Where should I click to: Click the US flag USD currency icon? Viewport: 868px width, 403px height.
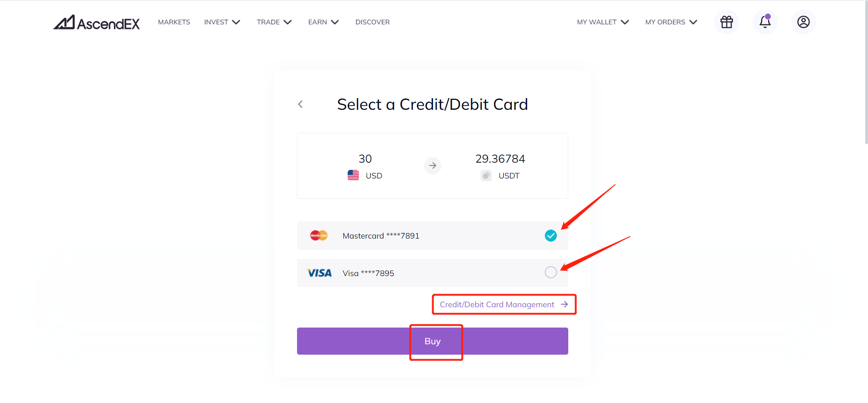[x=353, y=175]
